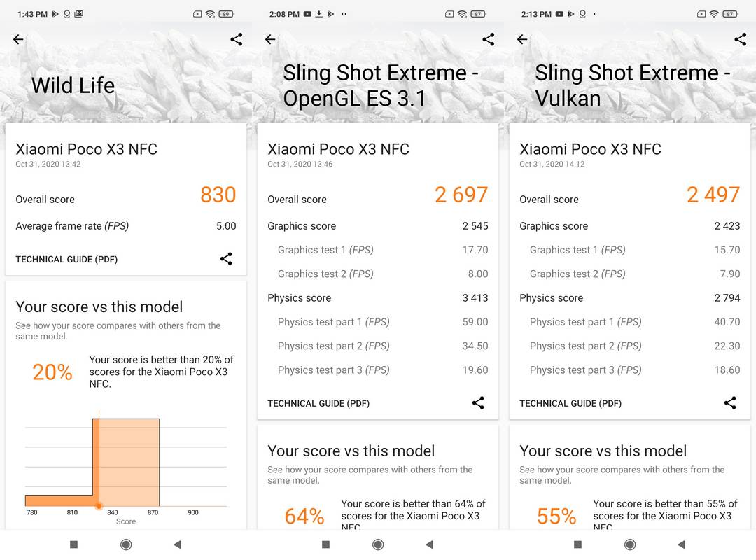The image size is (756, 560).
Task: Open Technical Guide PDF in Vulkan card
Action: (x=570, y=404)
